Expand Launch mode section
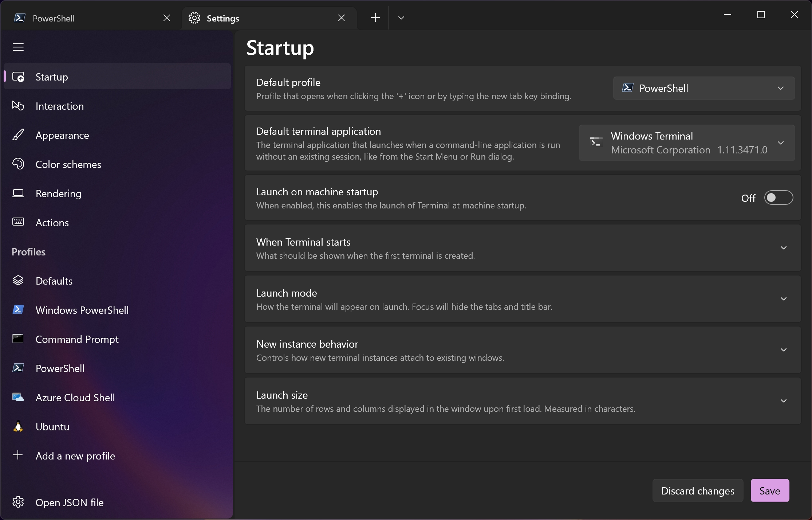812x520 pixels. [x=784, y=298]
